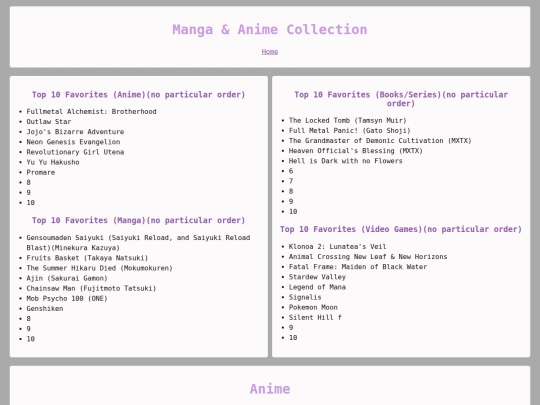The width and height of the screenshot is (540, 405).
Task: Click The Grandmaster of Demonic Cultivation
Action: 380,141
